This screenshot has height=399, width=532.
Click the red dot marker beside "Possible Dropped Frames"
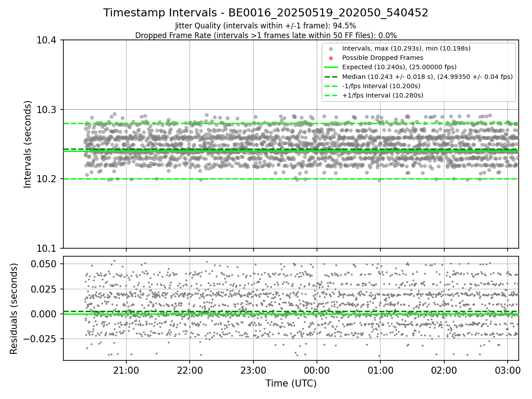331,58
